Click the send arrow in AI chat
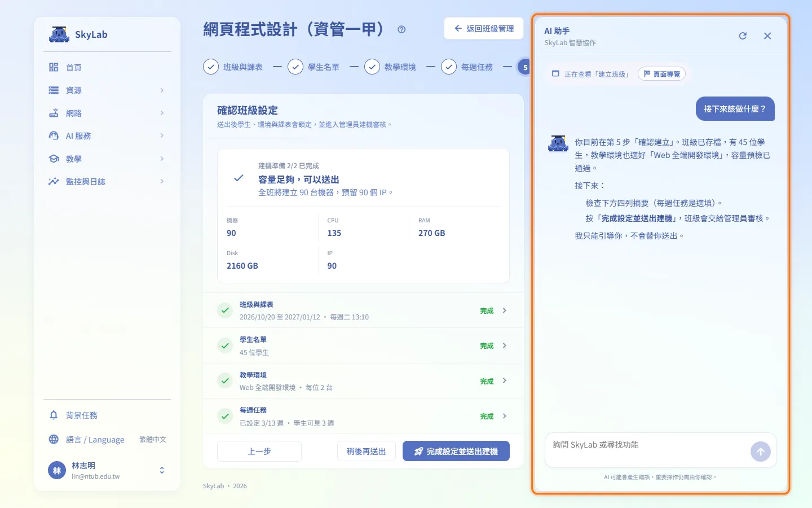The image size is (812, 508). pos(761,452)
